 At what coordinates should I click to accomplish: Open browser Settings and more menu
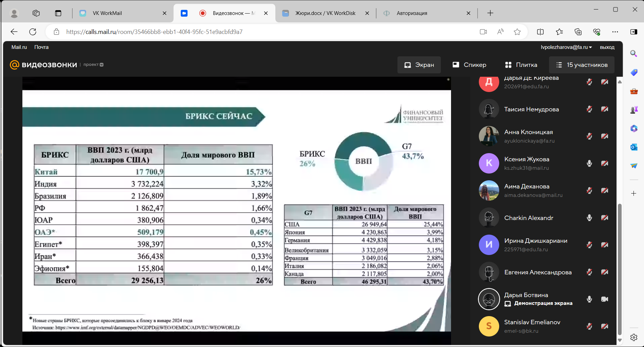coord(615,32)
